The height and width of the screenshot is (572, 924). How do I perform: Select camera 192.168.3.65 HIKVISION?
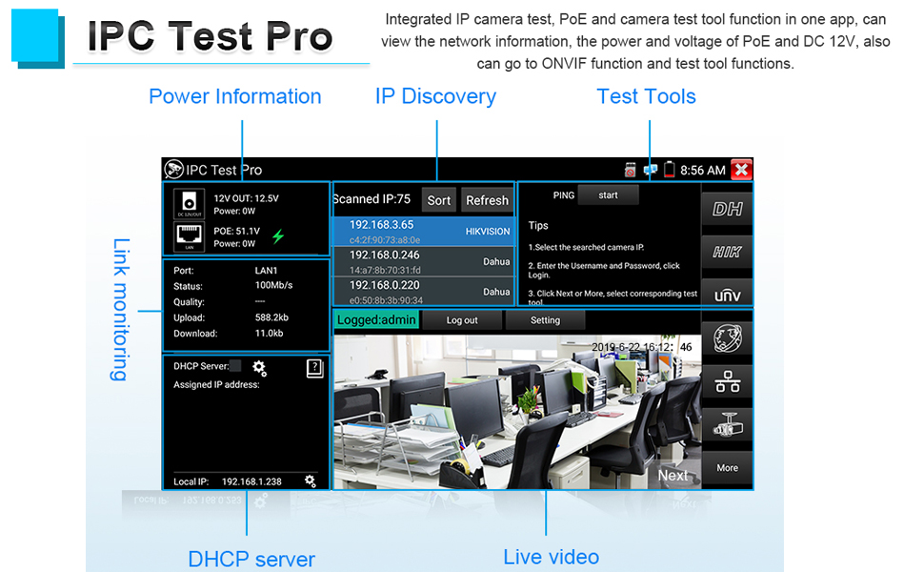pyautogui.click(x=424, y=231)
